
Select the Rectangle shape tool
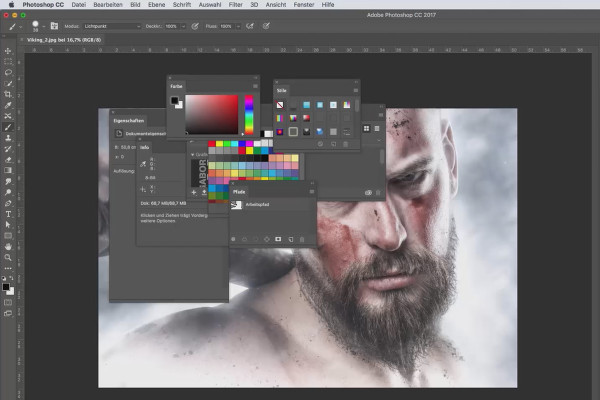(x=8, y=236)
